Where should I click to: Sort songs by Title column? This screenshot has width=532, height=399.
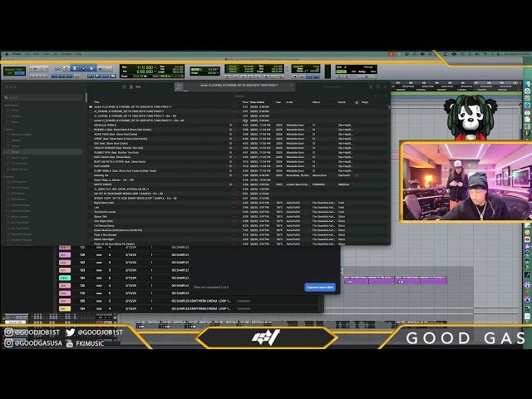tap(96, 102)
